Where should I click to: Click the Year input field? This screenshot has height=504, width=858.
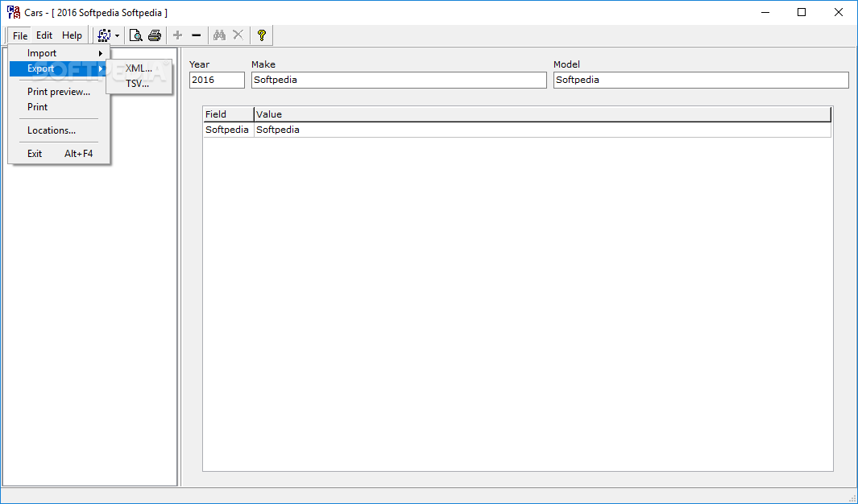point(217,80)
